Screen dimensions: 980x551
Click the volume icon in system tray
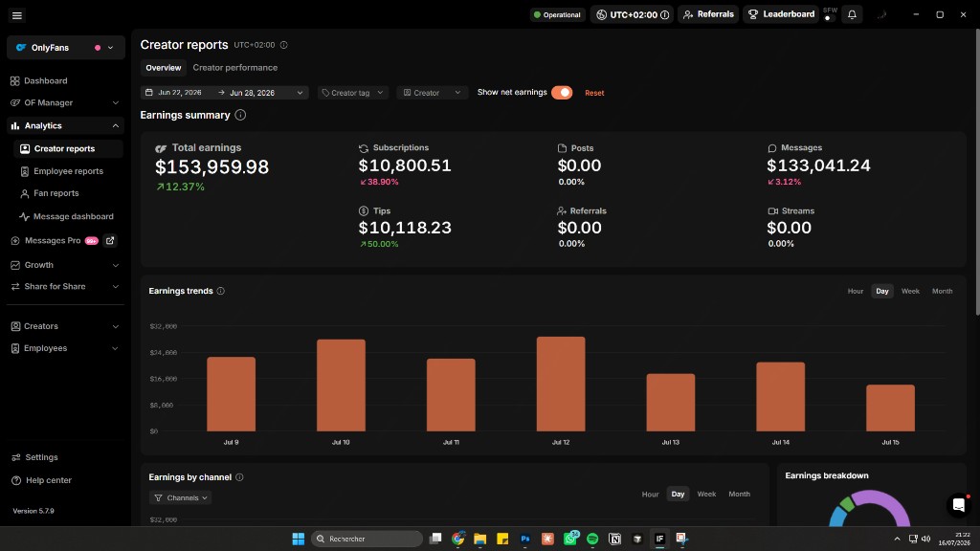coord(925,539)
